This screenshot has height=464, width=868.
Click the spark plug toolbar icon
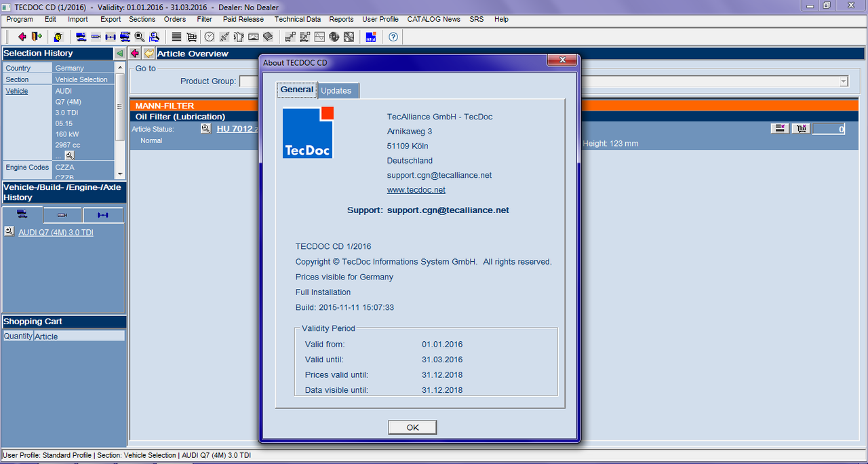(224, 37)
